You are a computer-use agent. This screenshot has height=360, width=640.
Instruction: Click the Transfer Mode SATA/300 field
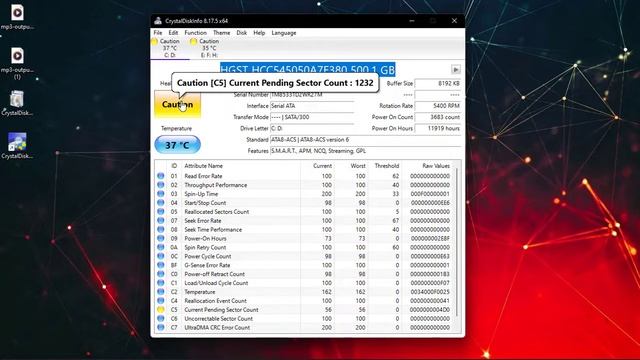pyautogui.click(x=312, y=117)
